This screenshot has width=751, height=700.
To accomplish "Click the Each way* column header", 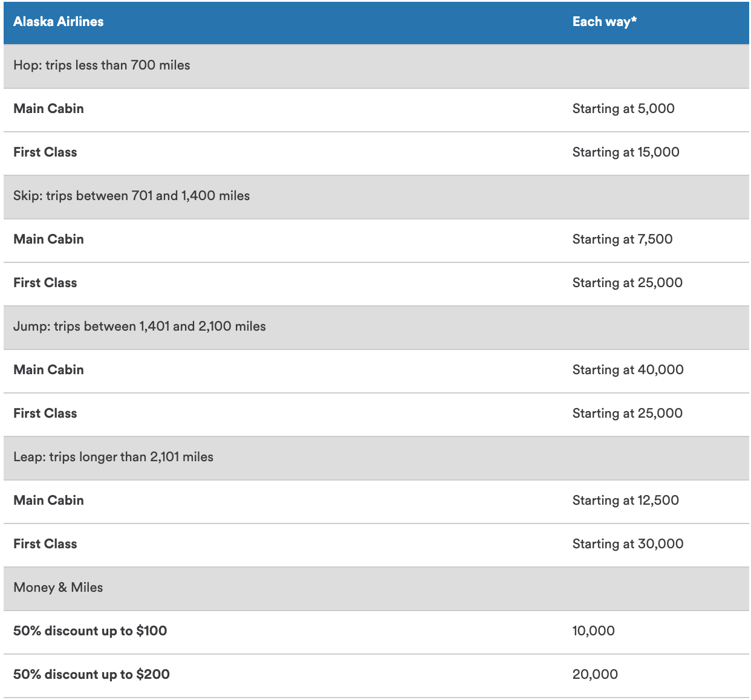I will tap(605, 22).
